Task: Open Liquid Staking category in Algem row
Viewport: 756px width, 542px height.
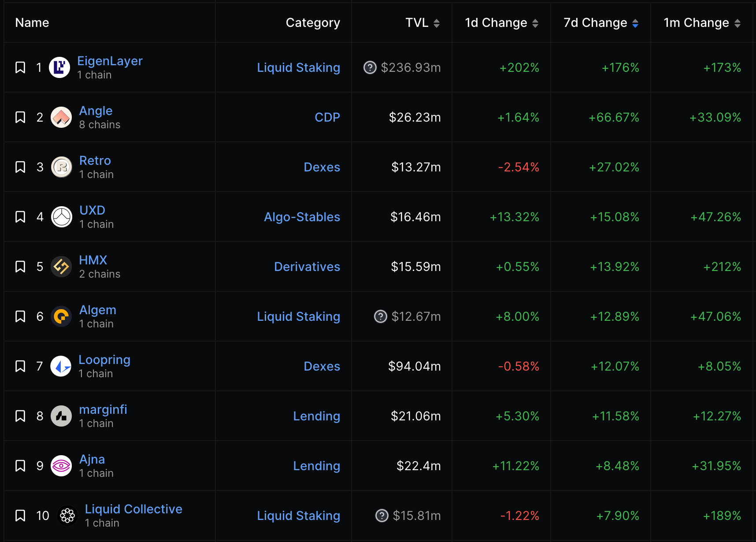Action: pyautogui.click(x=298, y=316)
